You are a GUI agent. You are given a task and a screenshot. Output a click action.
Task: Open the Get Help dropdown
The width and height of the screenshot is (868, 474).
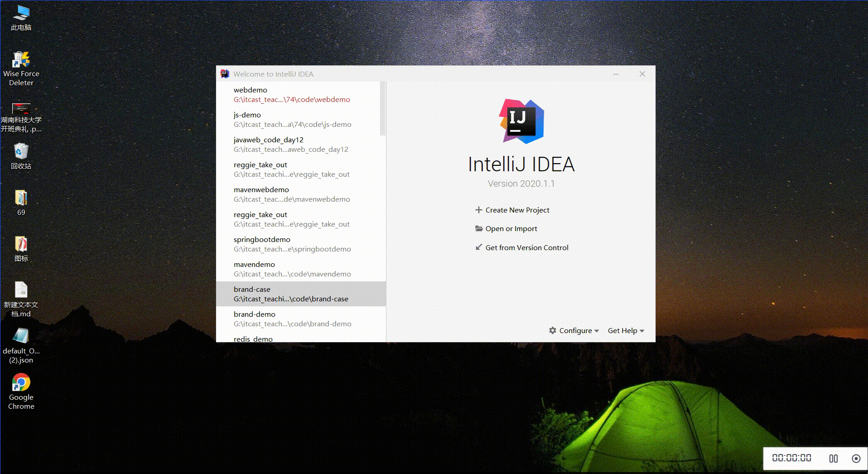(626, 330)
